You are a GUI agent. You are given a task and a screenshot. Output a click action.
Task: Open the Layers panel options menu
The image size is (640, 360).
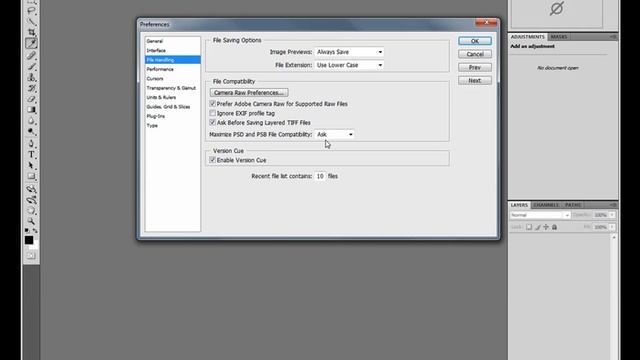pyautogui.click(x=613, y=205)
